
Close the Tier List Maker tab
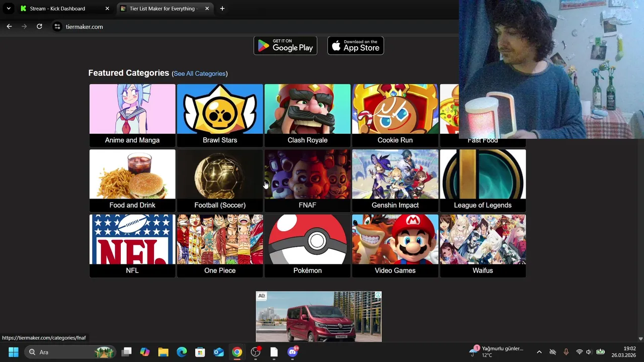pos(207,9)
